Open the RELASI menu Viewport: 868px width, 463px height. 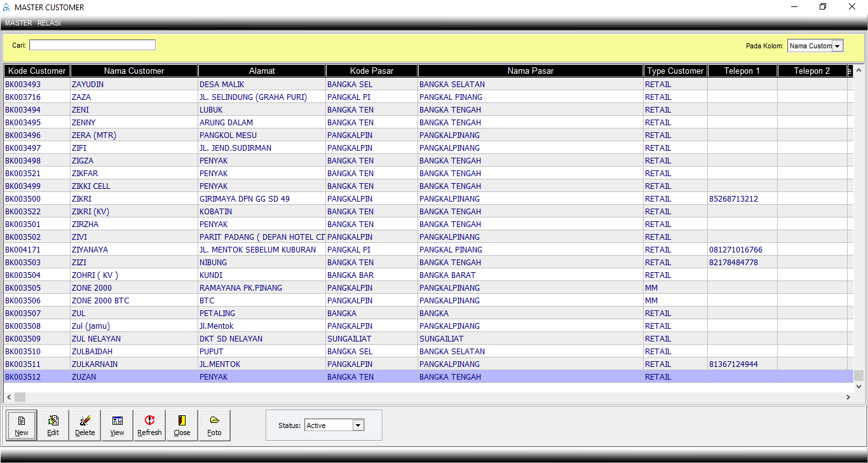pos(49,23)
